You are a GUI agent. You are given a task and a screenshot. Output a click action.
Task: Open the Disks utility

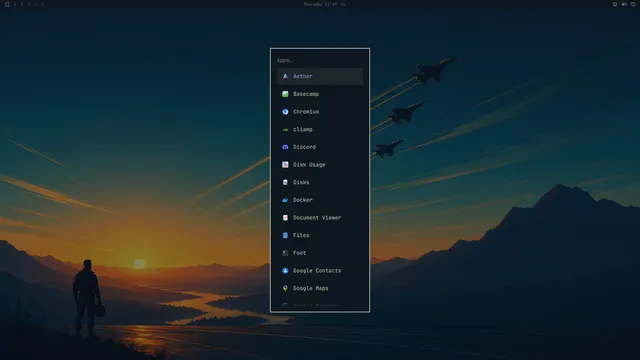click(x=320, y=182)
